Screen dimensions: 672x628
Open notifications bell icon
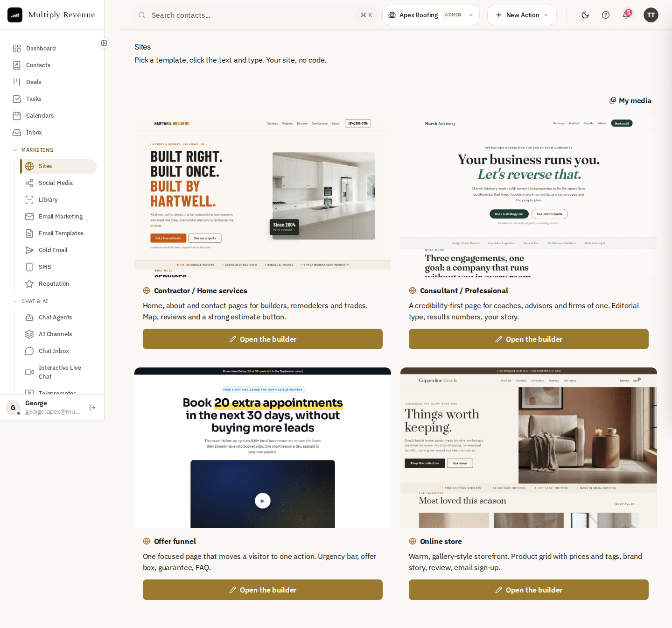coord(626,15)
